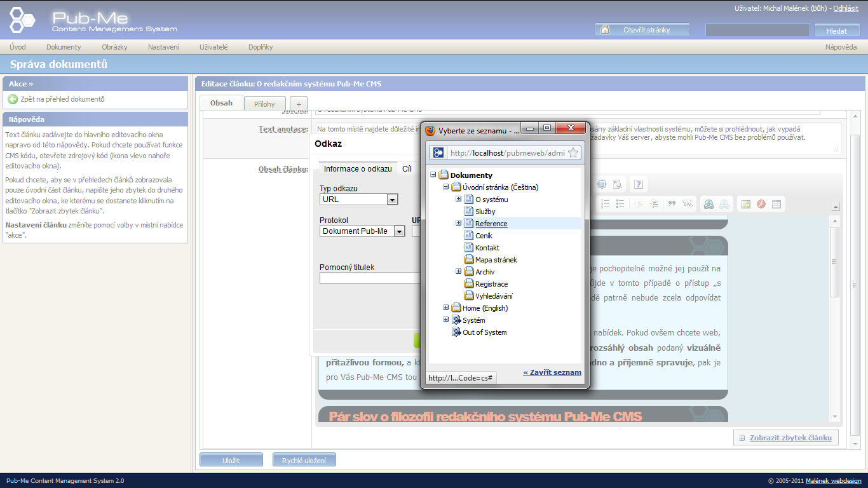The width and height of the screenshot is (868, 488).
Task: Click the preview magnifier toolbar icon
Action: (x=617, y=184)
